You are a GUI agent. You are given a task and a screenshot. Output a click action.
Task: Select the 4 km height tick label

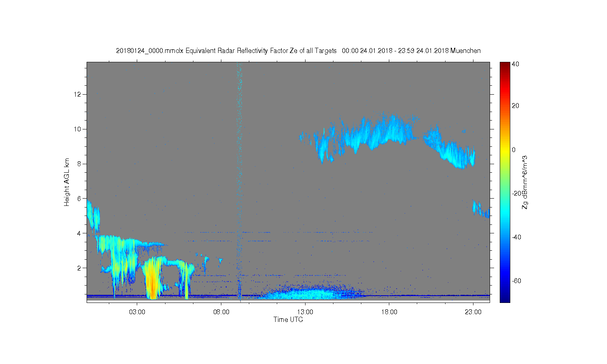click(x=79, y=233)
